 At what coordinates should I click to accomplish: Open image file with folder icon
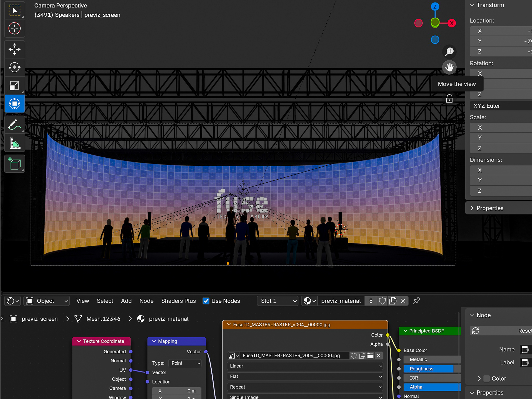coord(370,355)
